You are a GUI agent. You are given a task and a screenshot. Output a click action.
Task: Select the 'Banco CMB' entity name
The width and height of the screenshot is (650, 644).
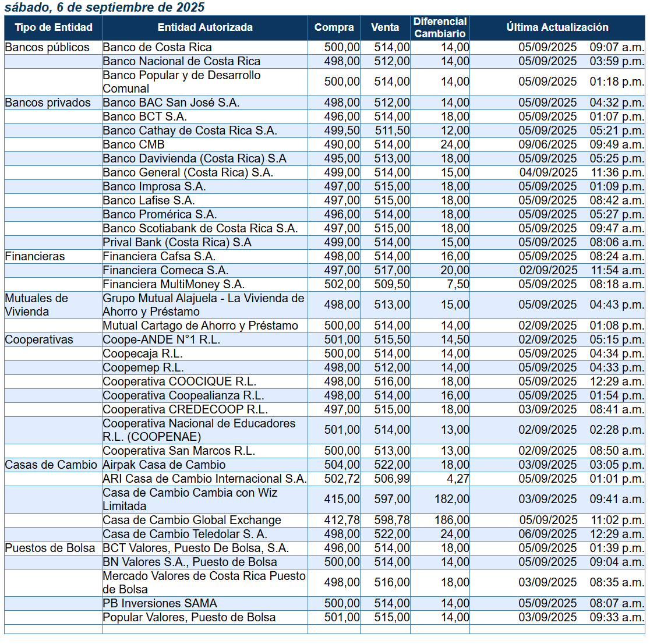pos(133,144)
